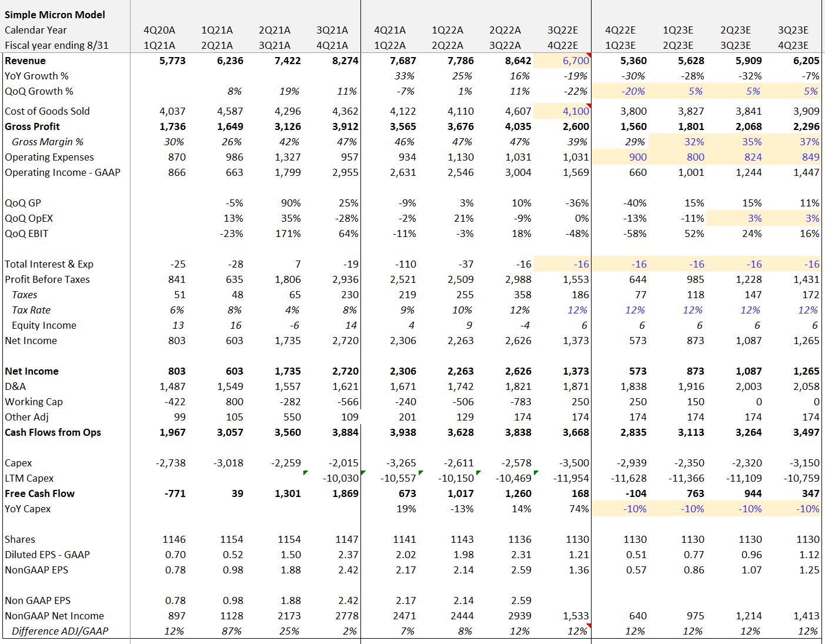Click the 'YoY Capex' row label
This screenshot has height=644, width=825.
pos(28,509)
